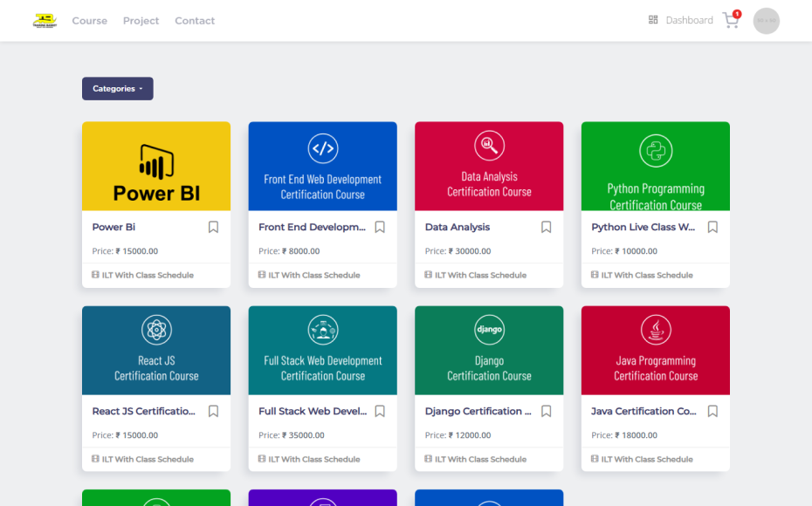The image size is (812, 506).
Task: Click the Full Stack Web Devel... title
Action: [x=313, y=411]
